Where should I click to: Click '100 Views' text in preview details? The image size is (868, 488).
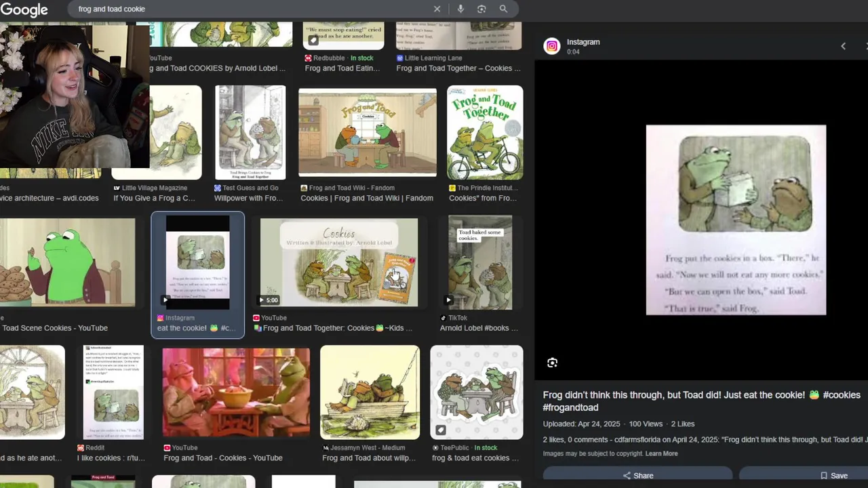pos(645,424)
